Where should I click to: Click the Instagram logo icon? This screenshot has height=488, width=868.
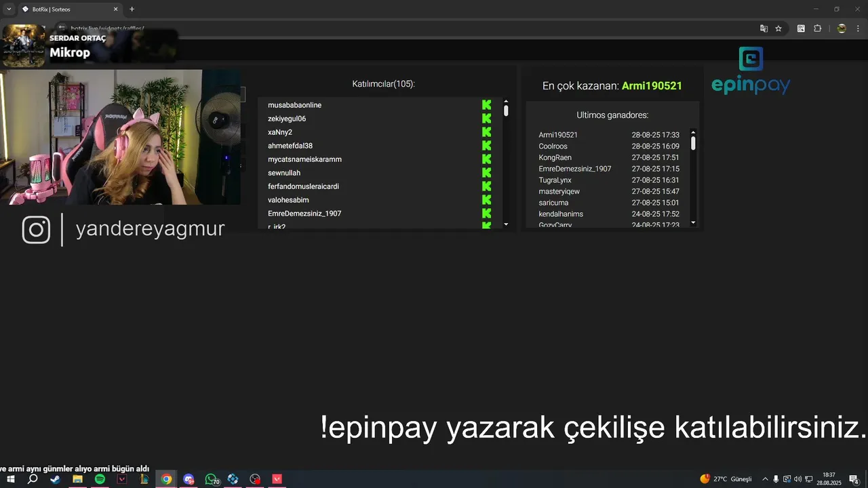point(36,229)
